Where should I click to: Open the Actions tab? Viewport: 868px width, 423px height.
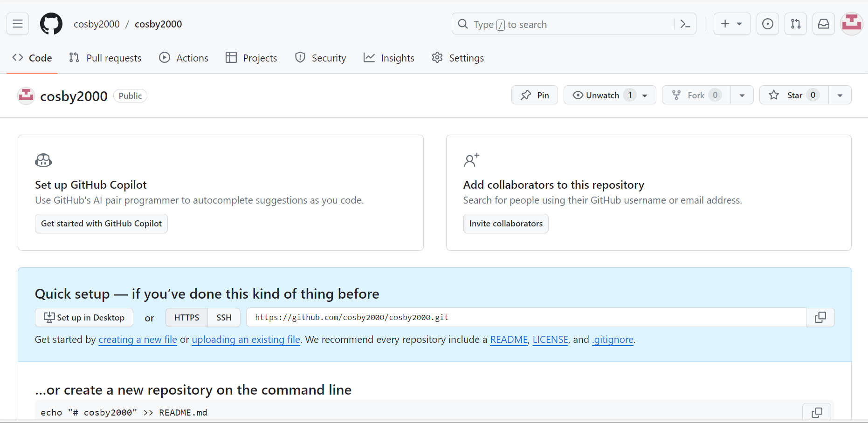click(x=184, y=58)
